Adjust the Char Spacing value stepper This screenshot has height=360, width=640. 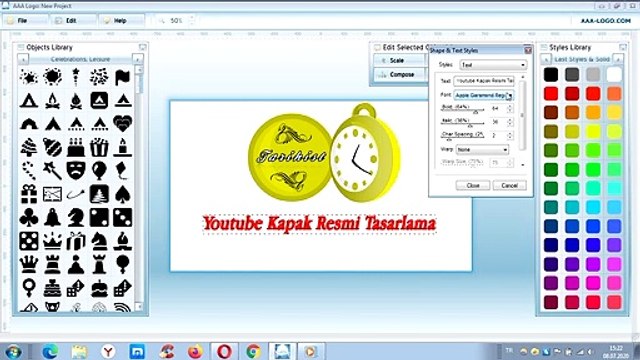509,136
